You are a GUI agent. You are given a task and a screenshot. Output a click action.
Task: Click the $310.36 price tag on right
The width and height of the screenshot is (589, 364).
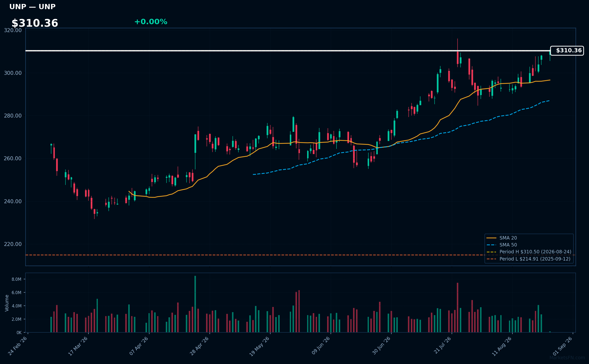pyautogui.click(x=567, y=51)
